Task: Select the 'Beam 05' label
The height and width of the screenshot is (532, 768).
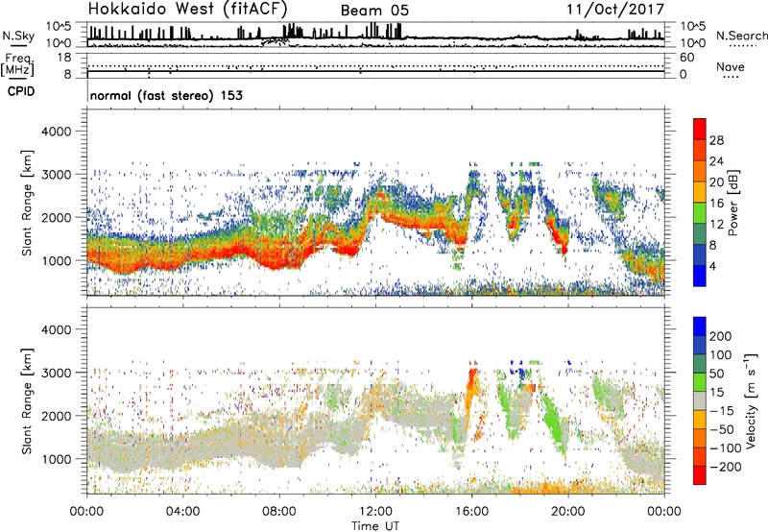Action: 374,11
